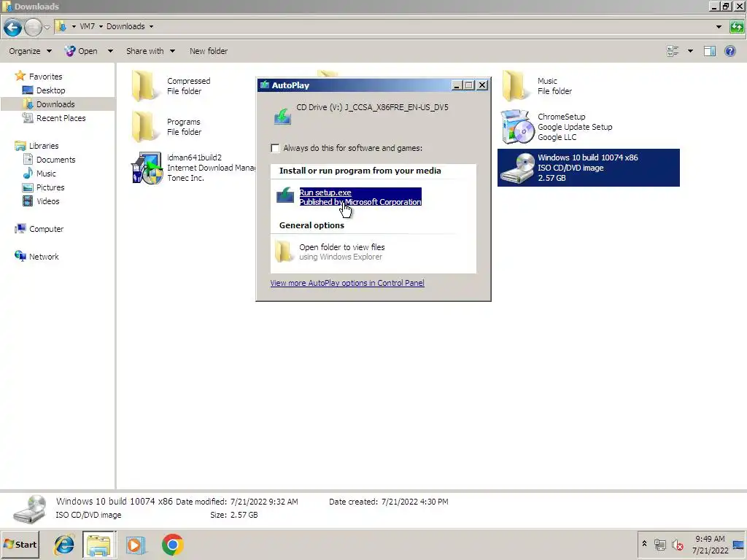747x560 pixels.
Task: Click Windows Explorer taskbar icon
Action: coord(98,545)
